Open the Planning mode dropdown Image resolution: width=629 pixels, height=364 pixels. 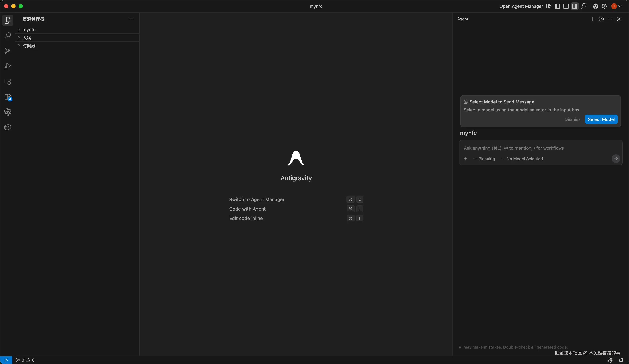[x=484, y=159]
